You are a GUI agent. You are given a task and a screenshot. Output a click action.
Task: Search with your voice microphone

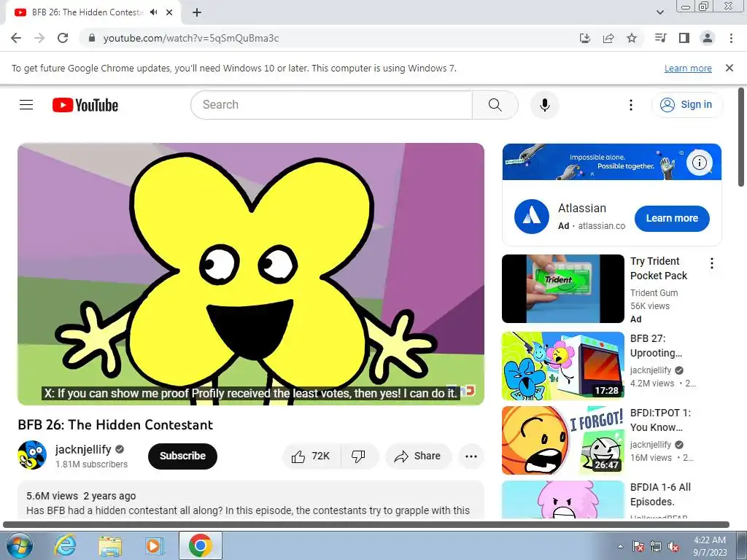[544, 105]
